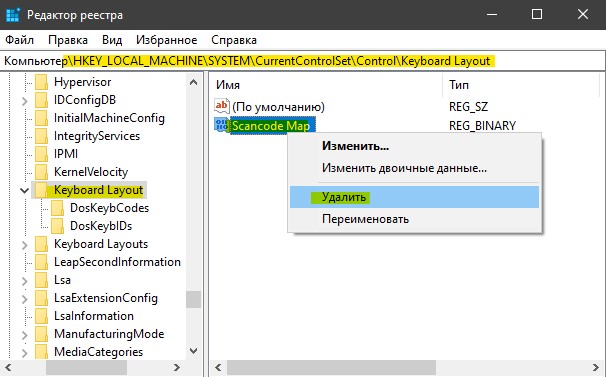Viewport: 606px width, 377px height.
Task: Click tree vertical scrollbar thumb
Action: click(x=194, y=299)
